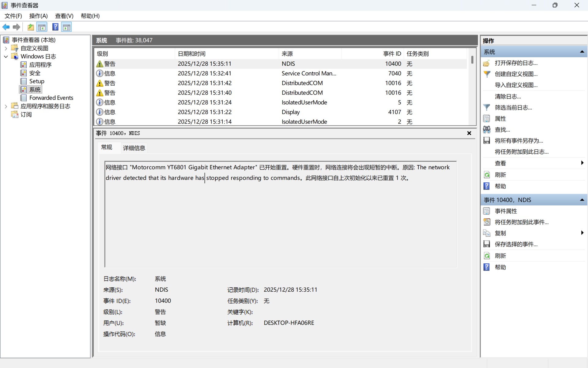This screenshot has height=368, width=588.
Task: Open the 帮助(H) menu
Action: [x=90, y=16]
